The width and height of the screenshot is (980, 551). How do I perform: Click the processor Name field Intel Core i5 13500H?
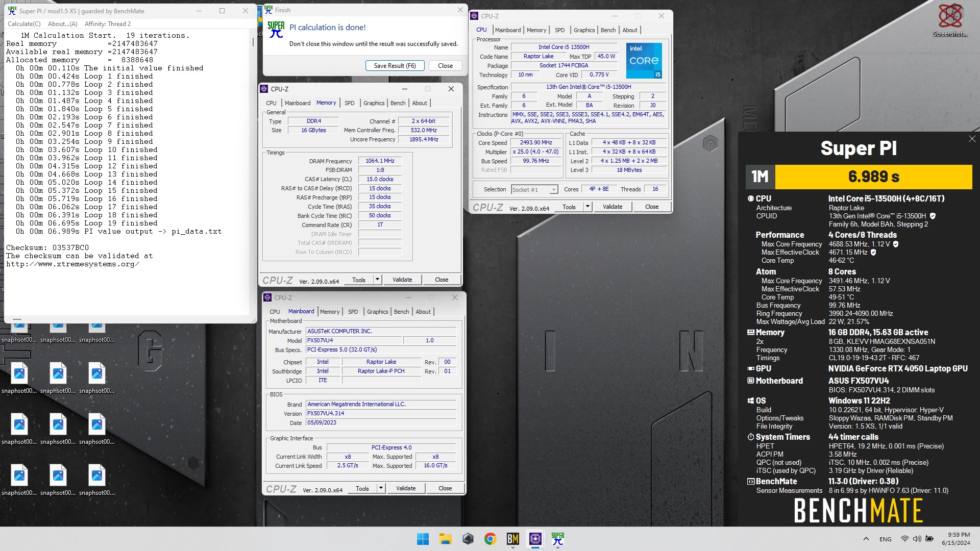[564, 47]
